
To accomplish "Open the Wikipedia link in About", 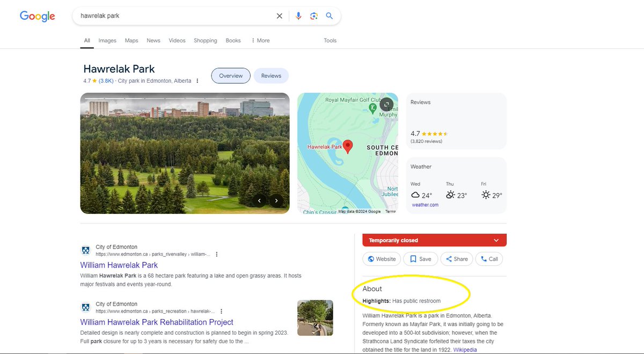I will 465,350.
